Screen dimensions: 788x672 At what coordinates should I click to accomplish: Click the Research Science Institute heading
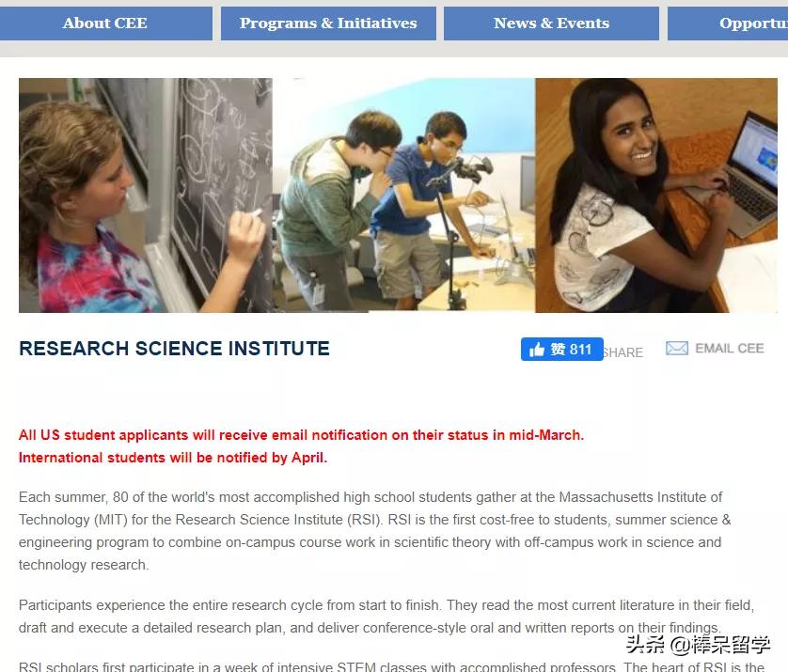click(x=174, y=349)
